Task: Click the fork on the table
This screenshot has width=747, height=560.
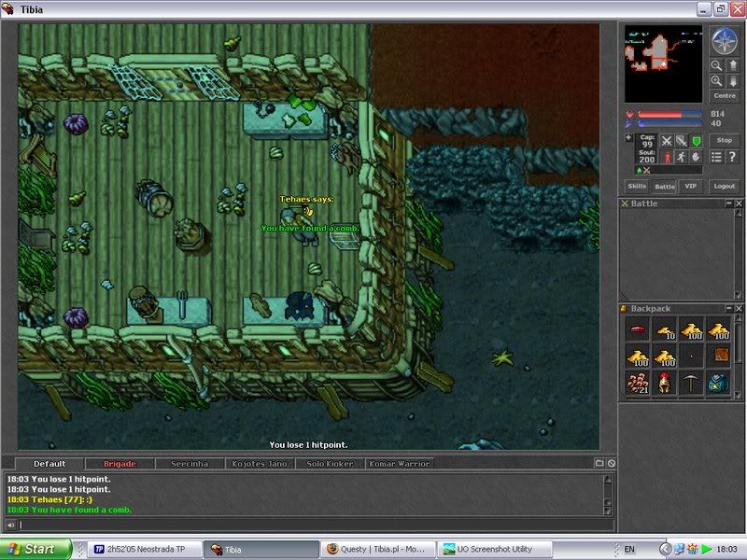Action: (181, 304)
